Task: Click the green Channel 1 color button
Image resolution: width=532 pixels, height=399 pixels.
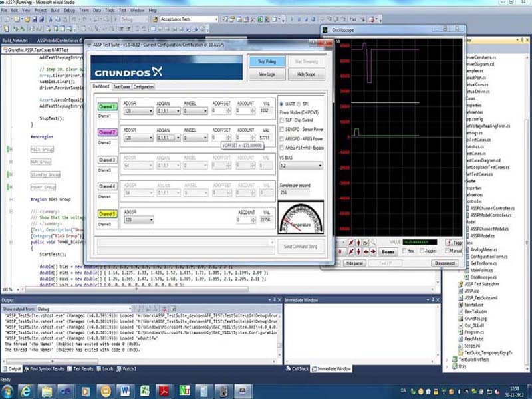Action: point(107,107)
